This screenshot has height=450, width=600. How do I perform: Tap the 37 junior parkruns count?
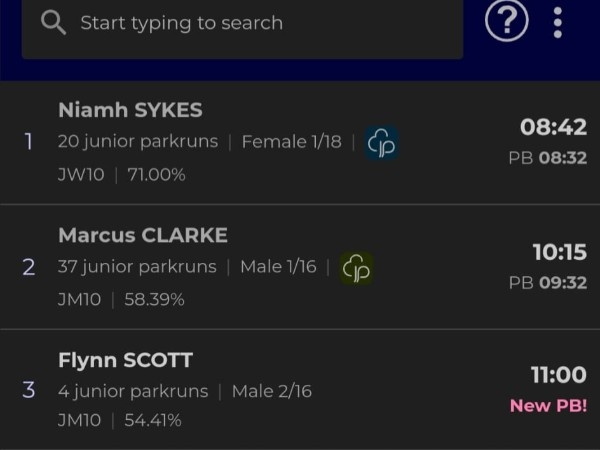coord(137,267)
